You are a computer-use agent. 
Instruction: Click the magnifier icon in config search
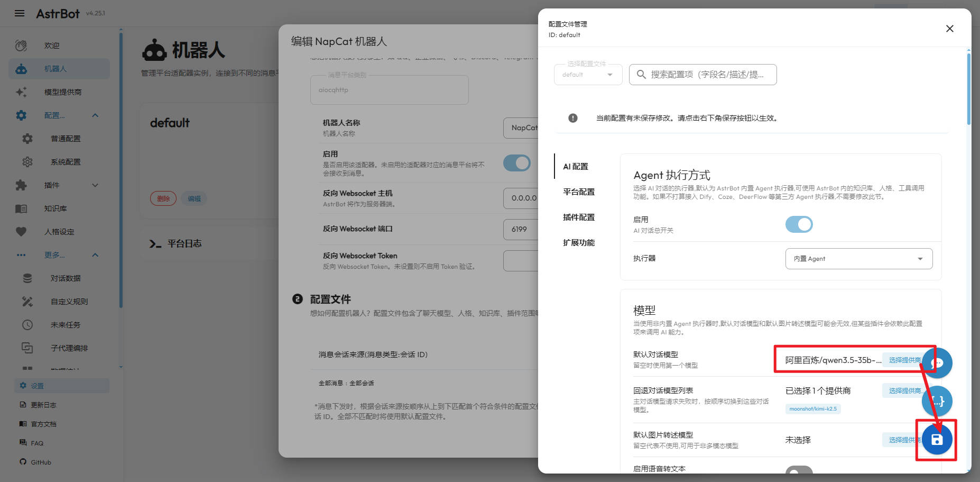point(641,75)
